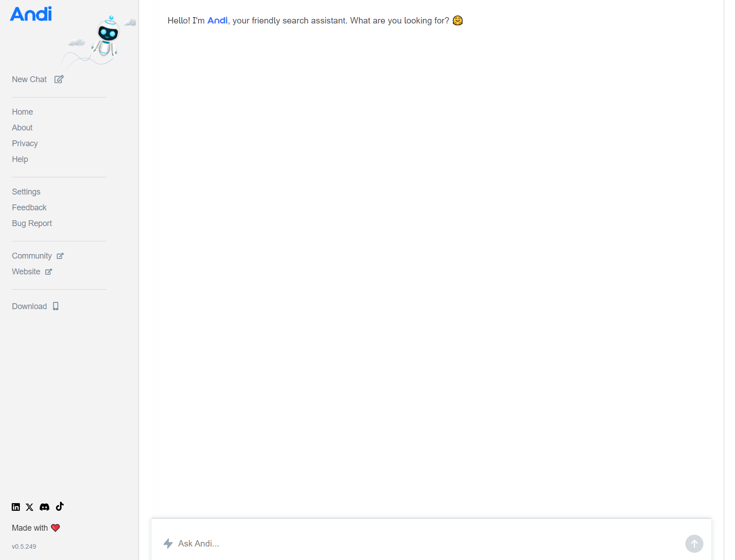Click the red heart icon
The image size is (735, 560).
coord(55,528)
